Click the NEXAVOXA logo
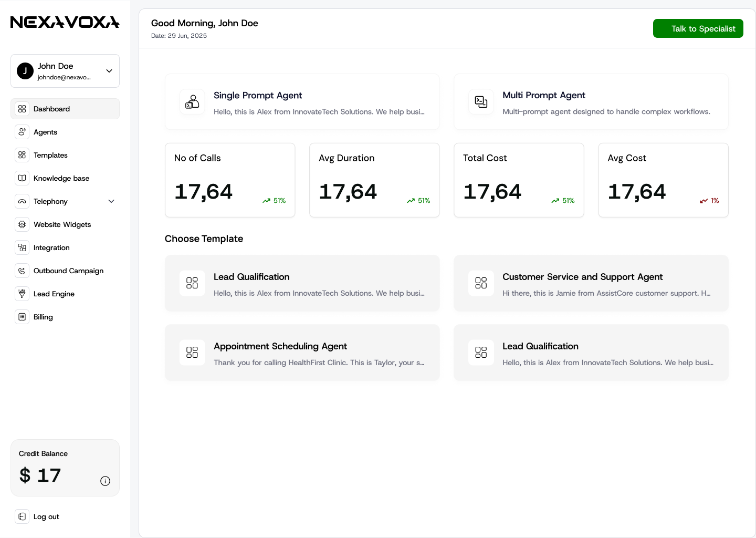 pos(65,22)
